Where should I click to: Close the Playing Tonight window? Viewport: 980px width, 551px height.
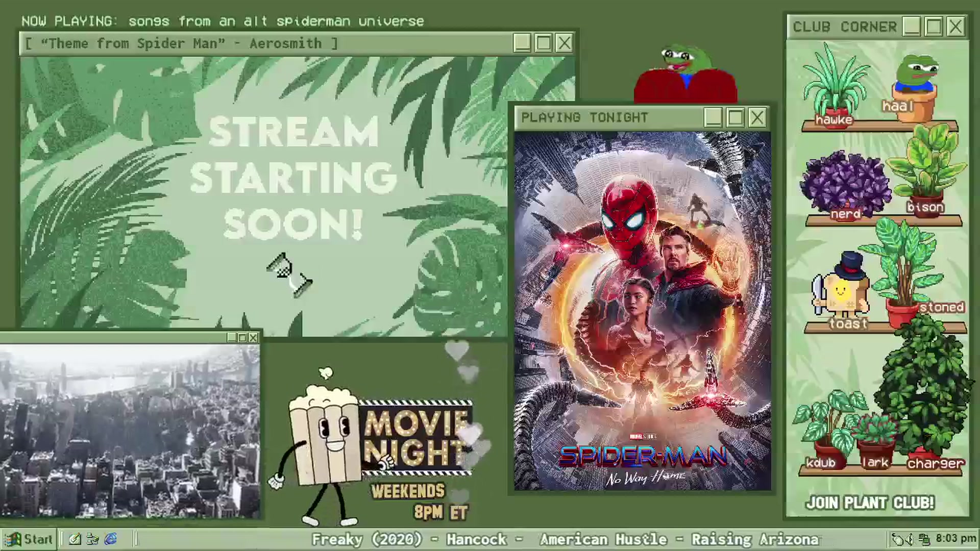click(757, 118)
